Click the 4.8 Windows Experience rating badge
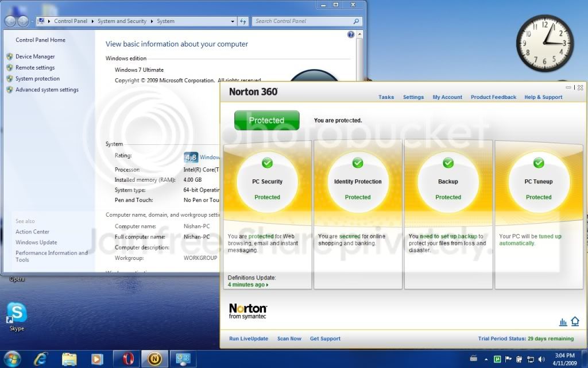 coord(191,158)
